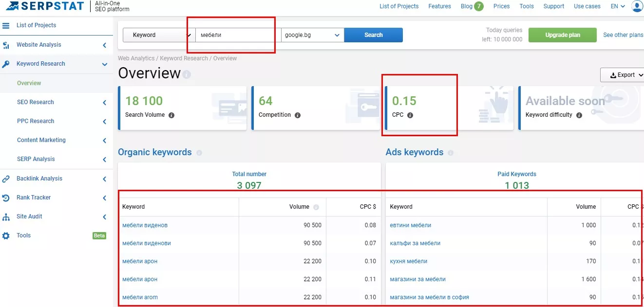Open Features in top navigation
Screen dimensions: 644x307
[x=439, y=6]
